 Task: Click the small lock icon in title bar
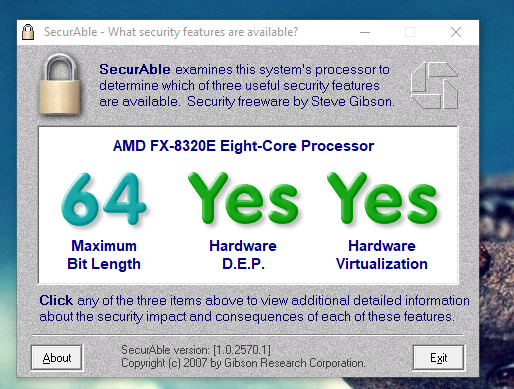28,32
